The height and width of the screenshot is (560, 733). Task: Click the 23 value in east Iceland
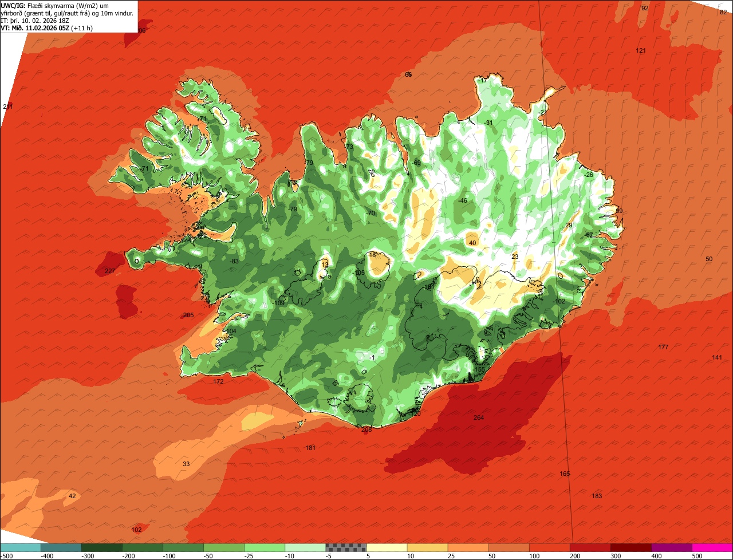click(515, 257)
